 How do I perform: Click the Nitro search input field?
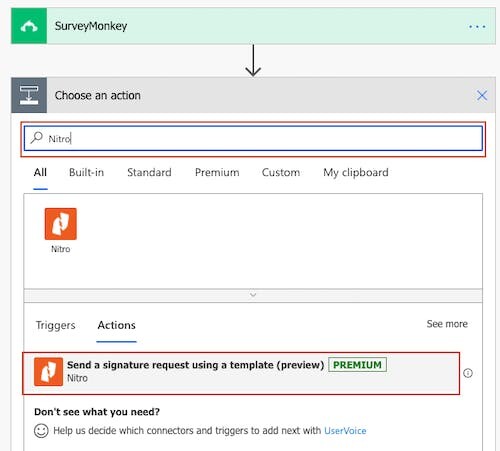tap(253, 138)
